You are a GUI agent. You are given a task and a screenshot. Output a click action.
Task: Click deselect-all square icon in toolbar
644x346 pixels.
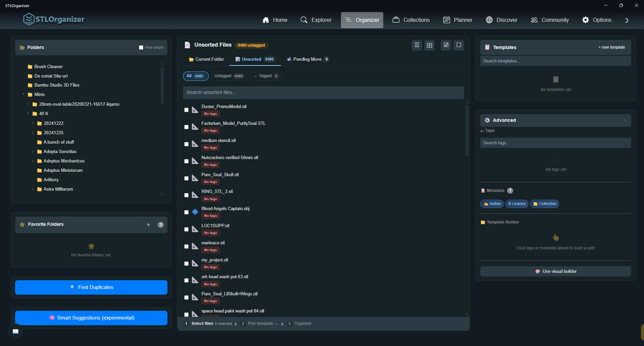coord(459,45)
